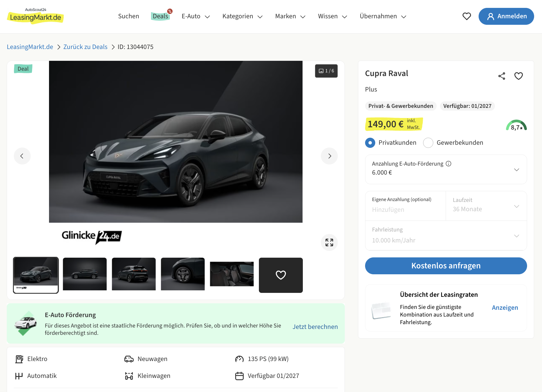Click the Anmelden login button
Screen dimensions: 542x392
pos(506,16)
